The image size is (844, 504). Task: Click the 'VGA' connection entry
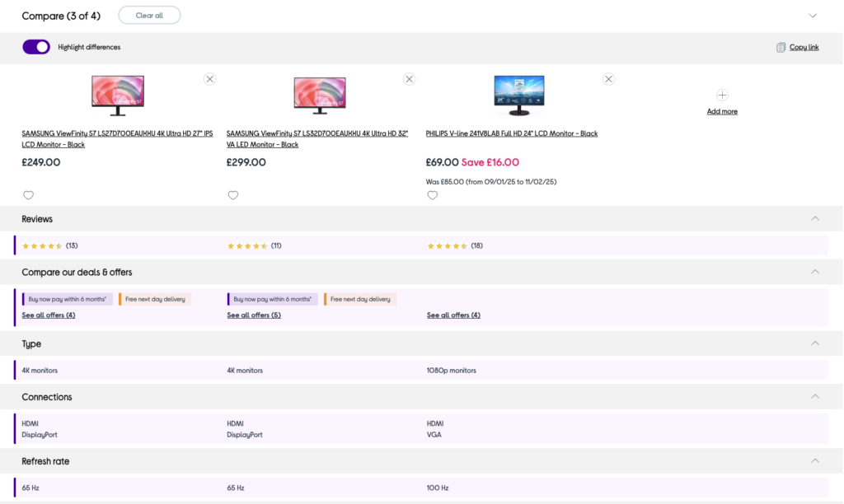[434, 435]
